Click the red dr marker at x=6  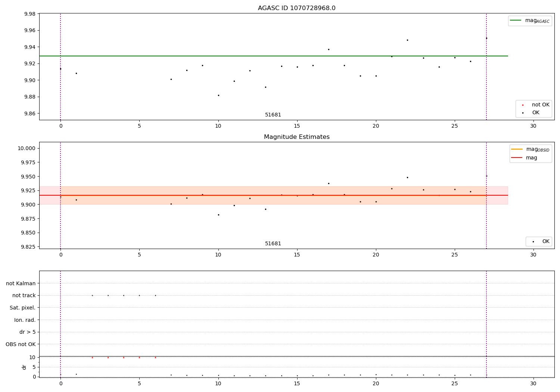pyautogui.click(x=155, y=357)
